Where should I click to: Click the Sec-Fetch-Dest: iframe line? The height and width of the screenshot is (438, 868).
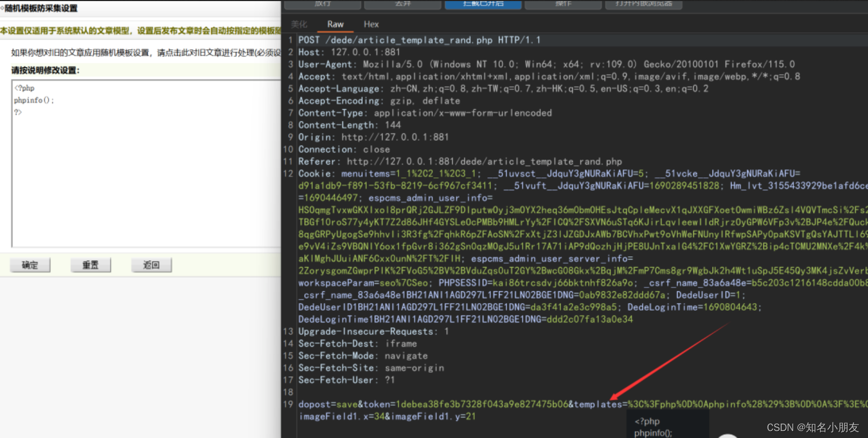(357, 343)
